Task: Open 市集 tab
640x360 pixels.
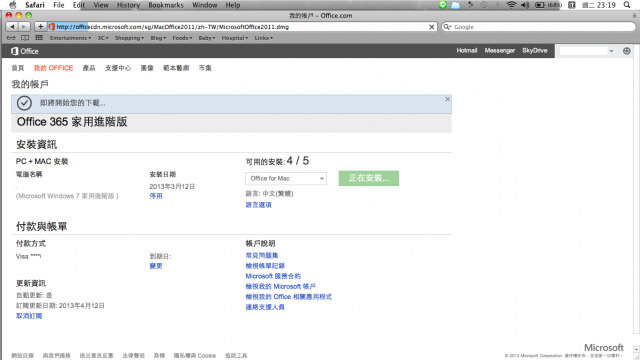Action: [x=205, y=68]
